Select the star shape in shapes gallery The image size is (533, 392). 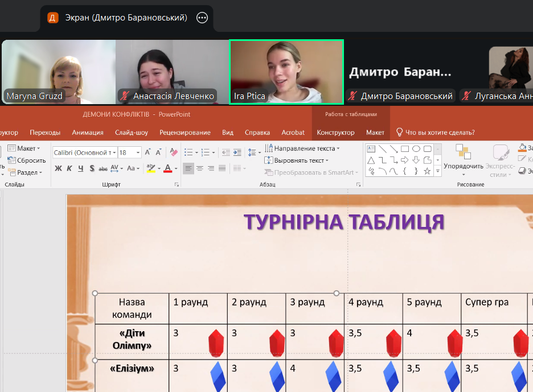pos(427,171)
